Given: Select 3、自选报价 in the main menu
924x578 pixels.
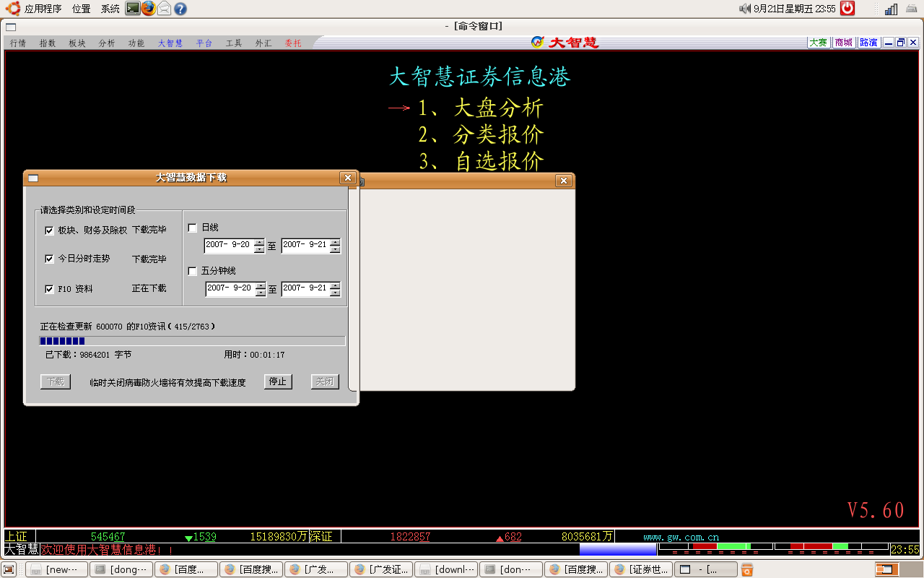Looking at the screenshot, I should tap(480, 161).
